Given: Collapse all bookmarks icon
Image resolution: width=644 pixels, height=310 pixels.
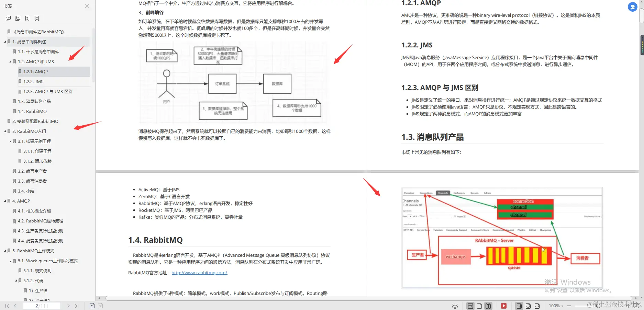Looking at the screenshot, I should pos(18,18).
